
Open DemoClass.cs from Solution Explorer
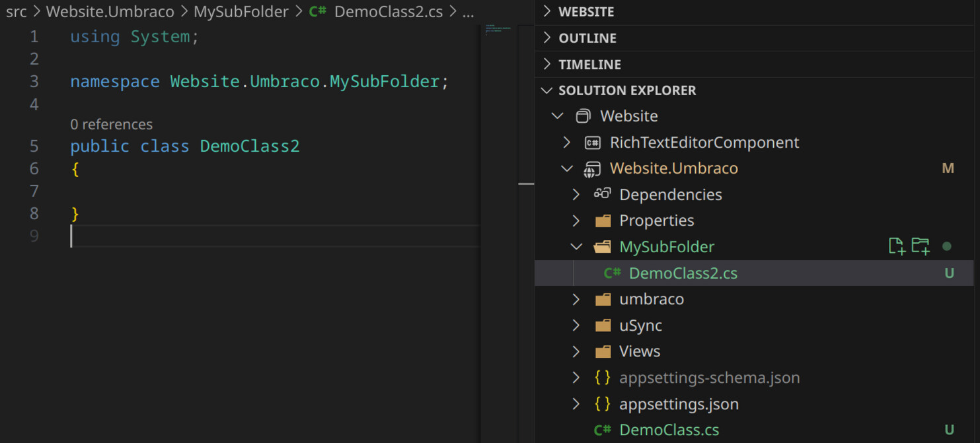pyautogui.click(x=669, y=430)
